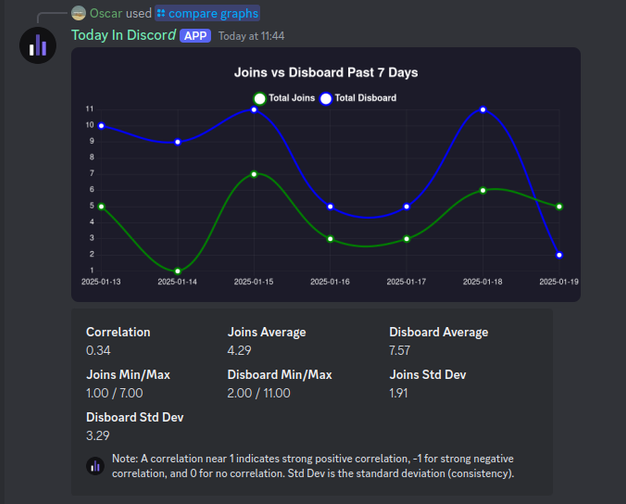Image resolution: width=626 pixels, height=504 pixels.
Task: Click the Joins vs Disboard chart title
Action: pyautogui.click(x=326, y=73)
